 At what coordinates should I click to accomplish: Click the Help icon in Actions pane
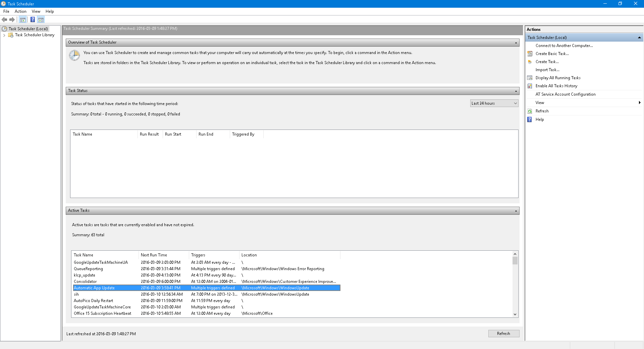click(530, 119)
